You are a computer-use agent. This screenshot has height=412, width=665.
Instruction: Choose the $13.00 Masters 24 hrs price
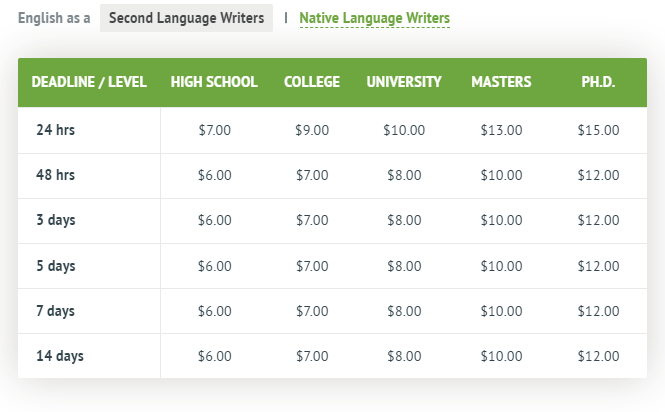tap(501, 130)
